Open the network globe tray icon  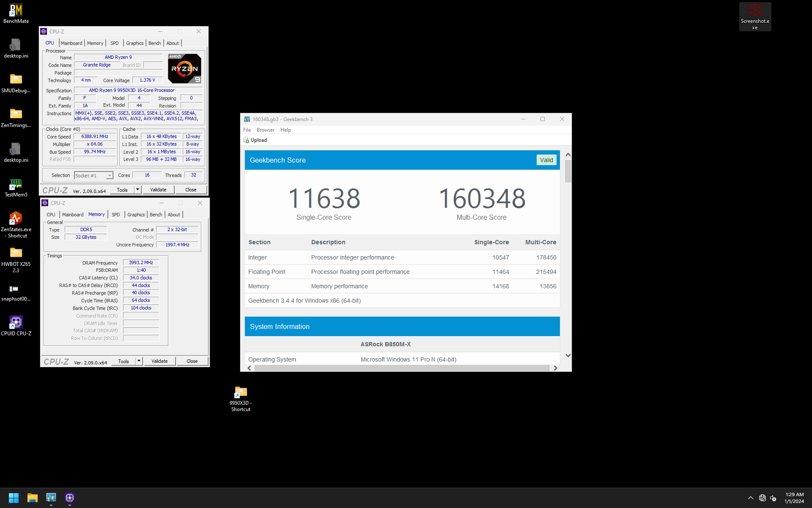pyautogui.click(x=762, y=498)
